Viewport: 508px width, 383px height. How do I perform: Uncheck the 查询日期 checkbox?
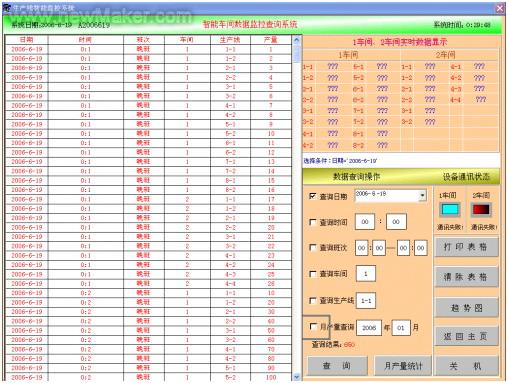point(313,196)
